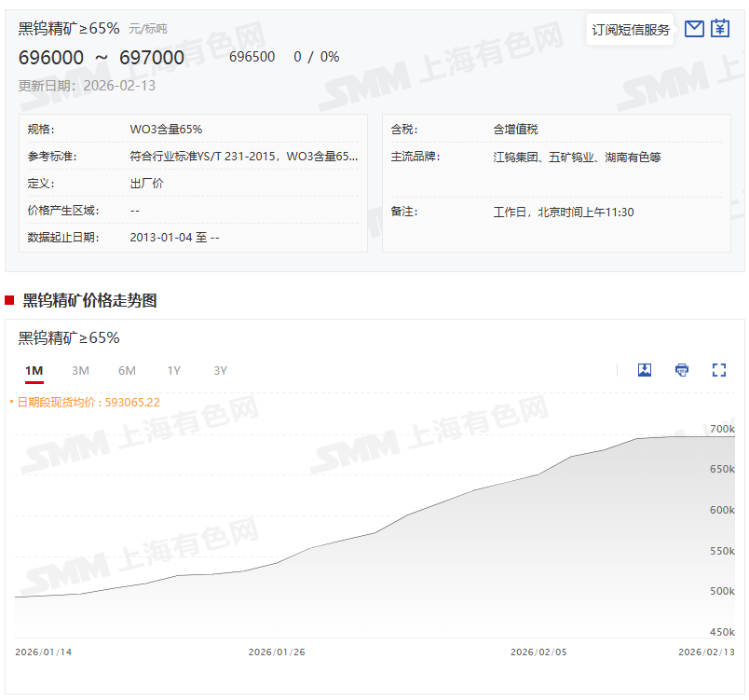Show the 6M price trend
This screenshot has width=749, height=700.
(127, 371)
